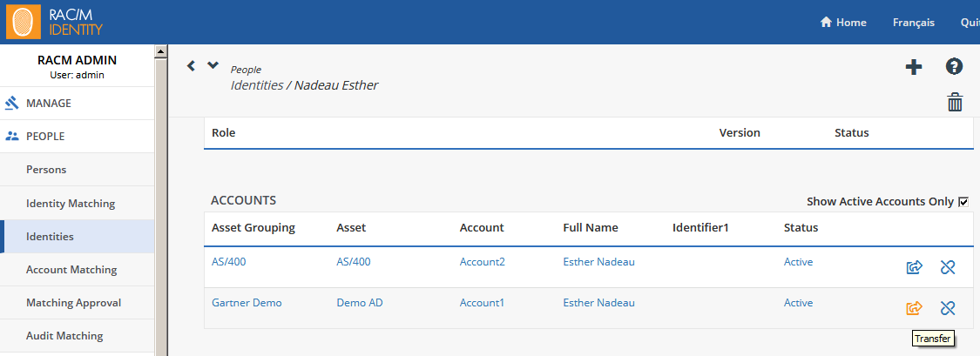
Task: Unlink the Gartner Demo Account1 account
Action: click(948, 308)
